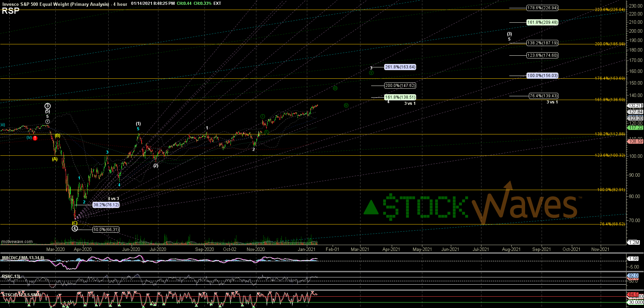The height and width of the screenshot is (308, 644).
Task: Click the yellow 100.0%(82.91) level label
Action: point(611,190)
